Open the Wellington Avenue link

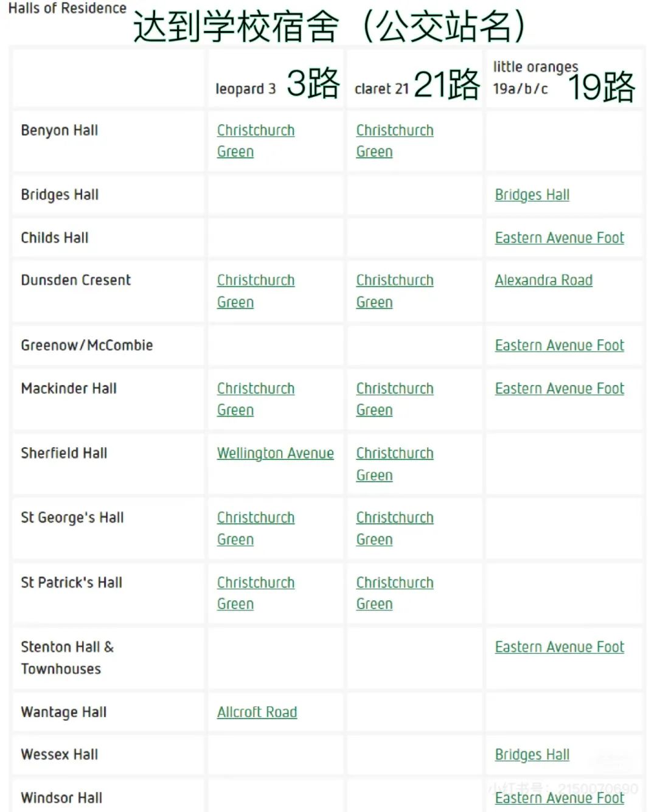pyautogui.click(x=275, y=454)
